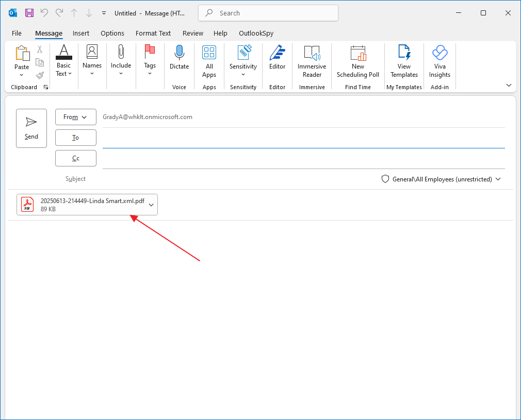Click in the To recipients field
This screenshot has height=420, width=521.
click(304, 139)
